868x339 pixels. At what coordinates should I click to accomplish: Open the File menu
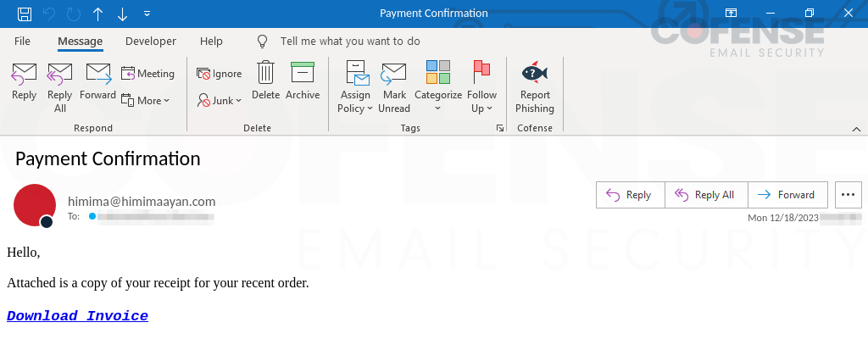[x=23, y=41]
